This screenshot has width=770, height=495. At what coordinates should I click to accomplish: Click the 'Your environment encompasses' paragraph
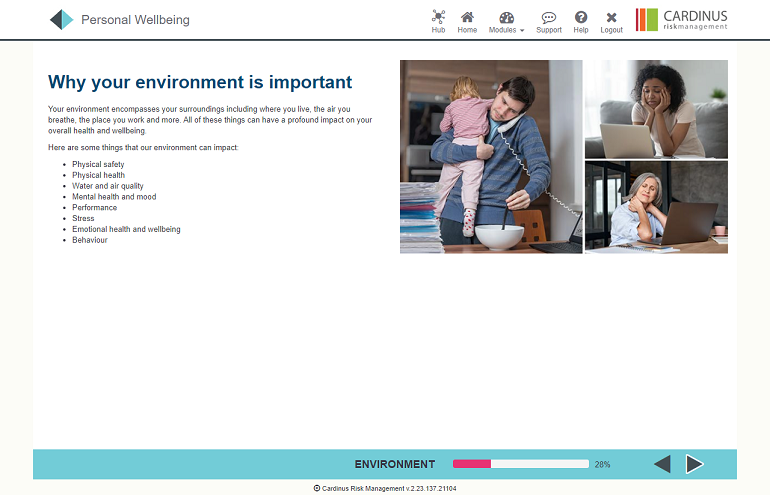pyautogui.click(x=210, y=120)
